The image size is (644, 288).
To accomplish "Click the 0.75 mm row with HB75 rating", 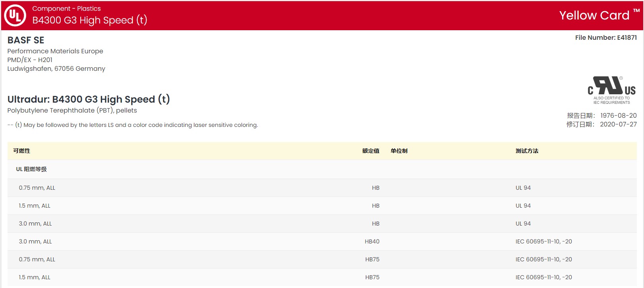I will tap(37, 260).
